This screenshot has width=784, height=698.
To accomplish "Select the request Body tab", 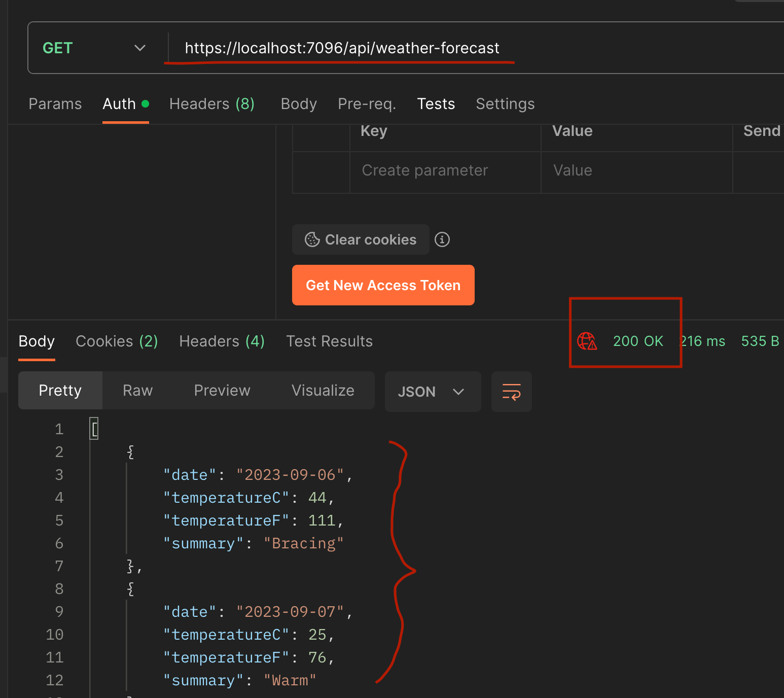I will coord(299,104).
